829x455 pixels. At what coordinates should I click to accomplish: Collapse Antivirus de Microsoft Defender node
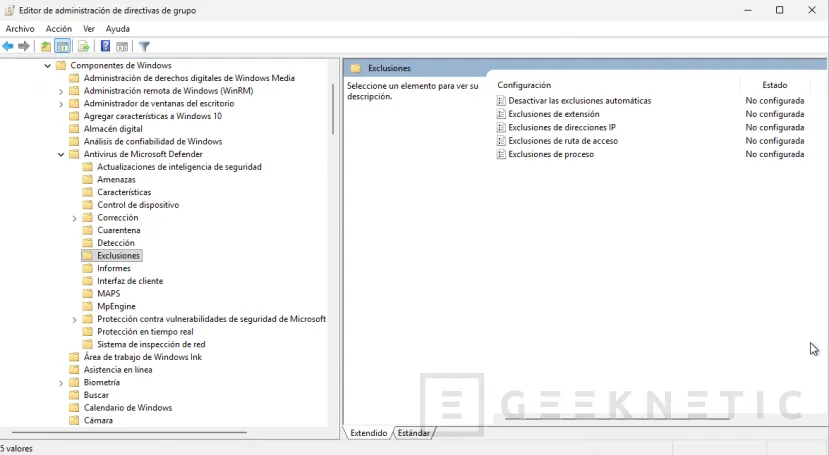coord(61,154)
